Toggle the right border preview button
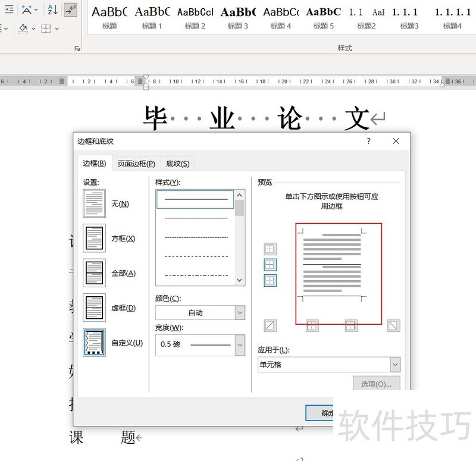476x461 pixels. 351,325
